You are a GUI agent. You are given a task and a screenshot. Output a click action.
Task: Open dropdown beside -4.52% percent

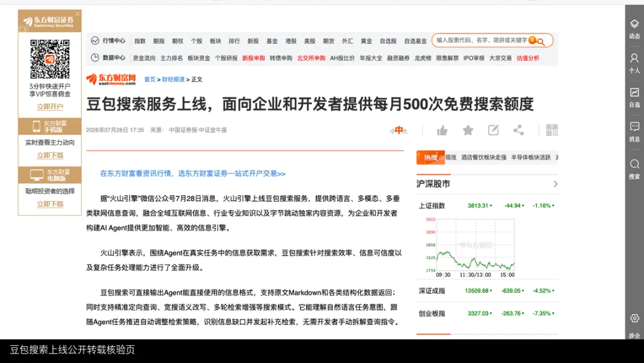coord(553,291)
